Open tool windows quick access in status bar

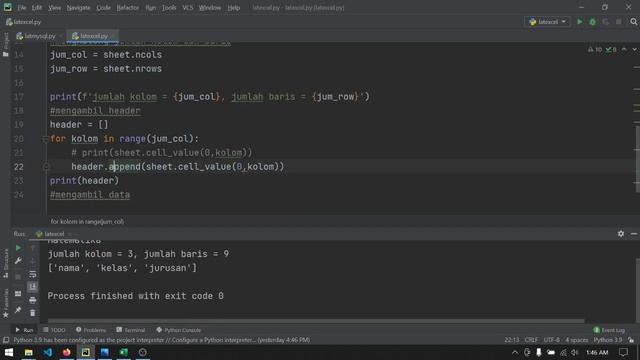click(6, 340)
